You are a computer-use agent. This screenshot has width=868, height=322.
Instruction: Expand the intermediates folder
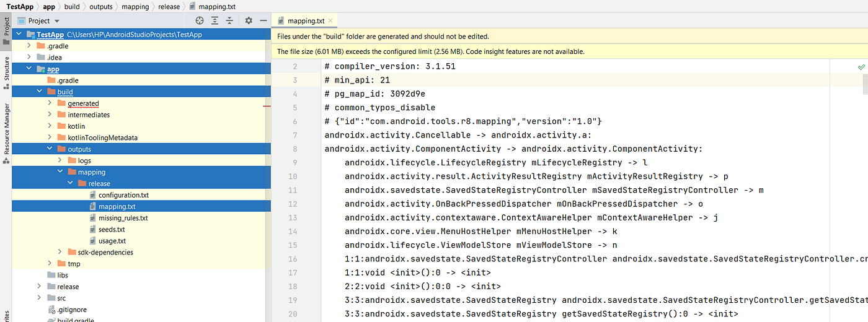pyautogui.click(x=50, y=115)
